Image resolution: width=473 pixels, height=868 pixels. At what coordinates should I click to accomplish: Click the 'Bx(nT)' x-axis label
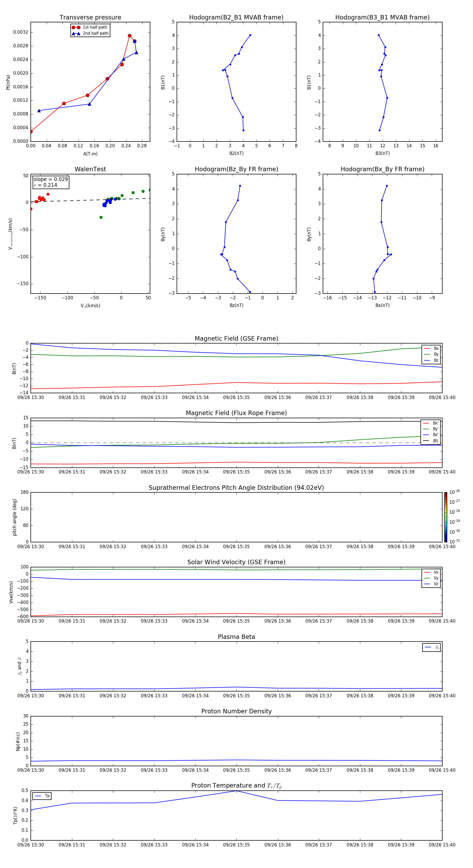(382, 305)
